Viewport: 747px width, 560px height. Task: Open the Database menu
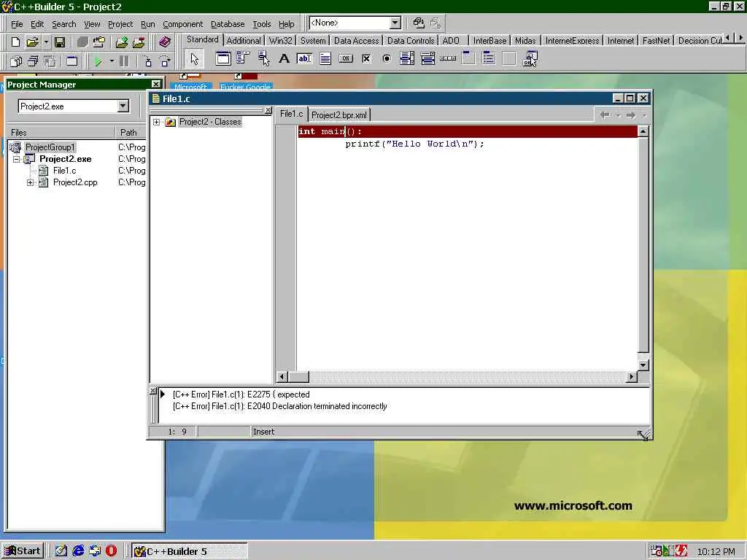[228, 24]
